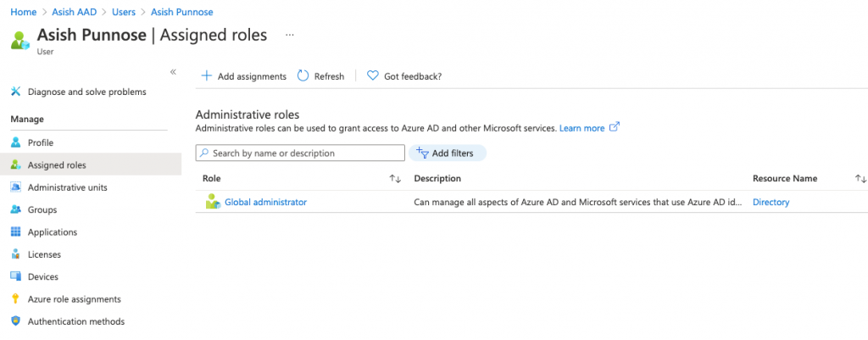Sort by the Role column arrows
This screenshot has width=868, height=340.
(x=395, y=178)
